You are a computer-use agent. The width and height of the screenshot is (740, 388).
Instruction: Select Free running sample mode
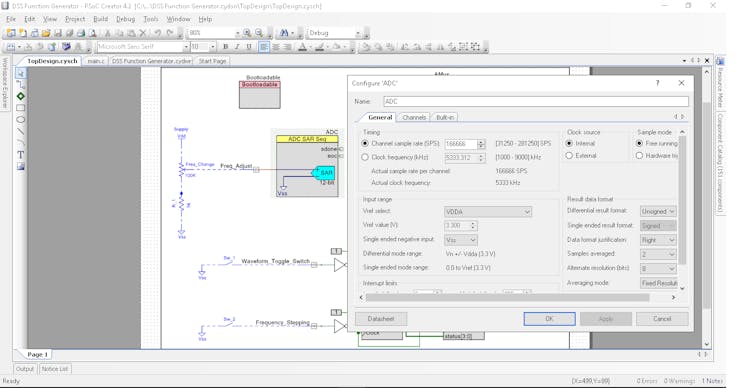(639, 143)
